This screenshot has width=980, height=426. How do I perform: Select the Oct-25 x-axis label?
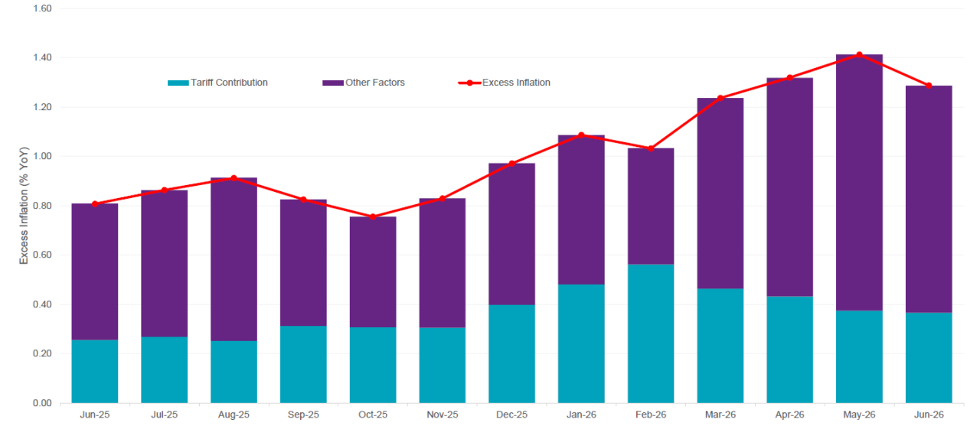pos(372,415)
